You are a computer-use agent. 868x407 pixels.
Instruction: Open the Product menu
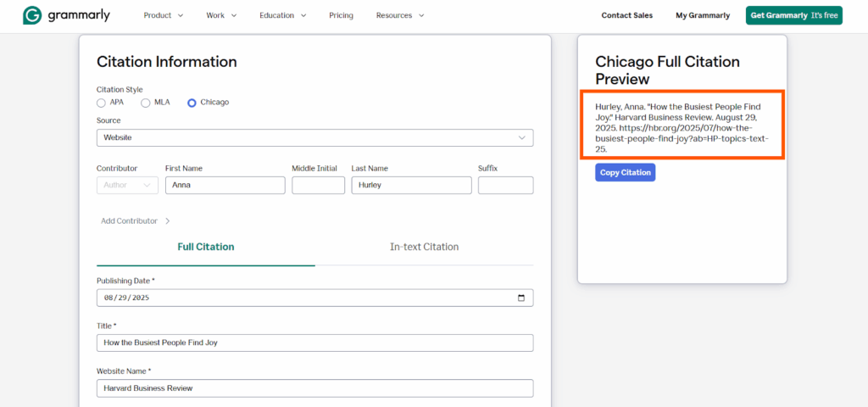click(164, 15)
